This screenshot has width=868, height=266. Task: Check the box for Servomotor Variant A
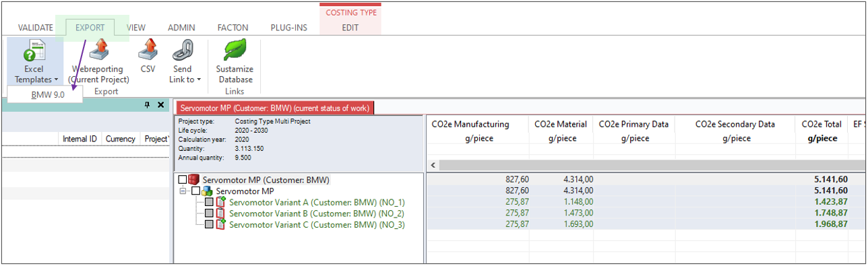pyautogui.click(x=209, y=202)
